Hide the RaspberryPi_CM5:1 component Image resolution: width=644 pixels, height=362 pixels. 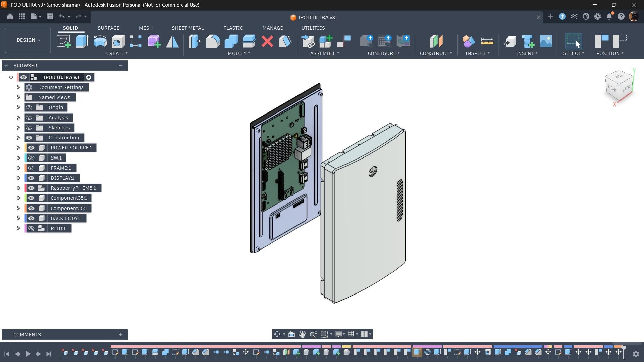point(31,188)
